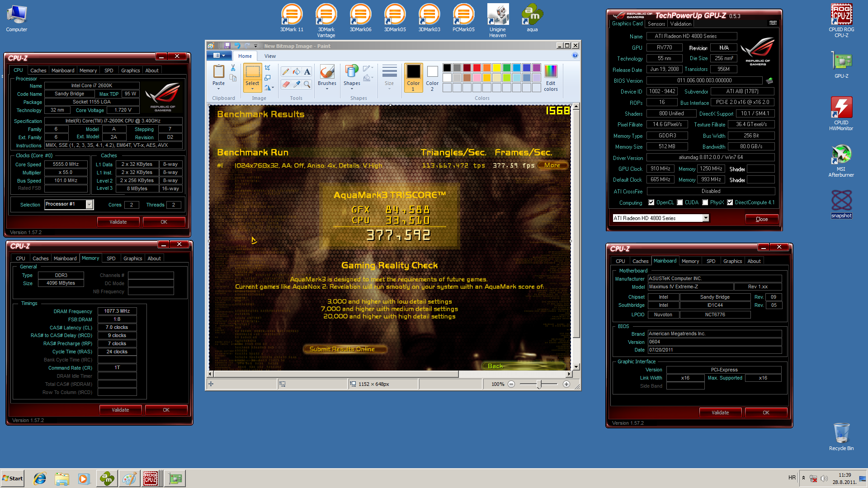The width and height of the screenshot is (868, 488).
Task: Open Processor #1 selection dropdown in CPU-Z
Action: click(89, 205)
